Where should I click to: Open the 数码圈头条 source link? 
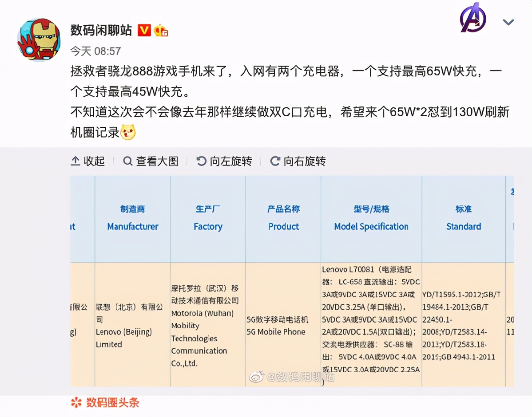(105, 403)
